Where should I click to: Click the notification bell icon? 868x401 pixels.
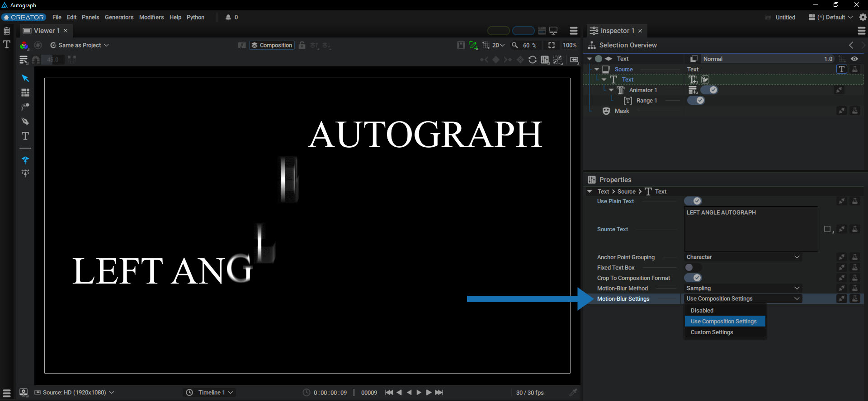point(228,17)
